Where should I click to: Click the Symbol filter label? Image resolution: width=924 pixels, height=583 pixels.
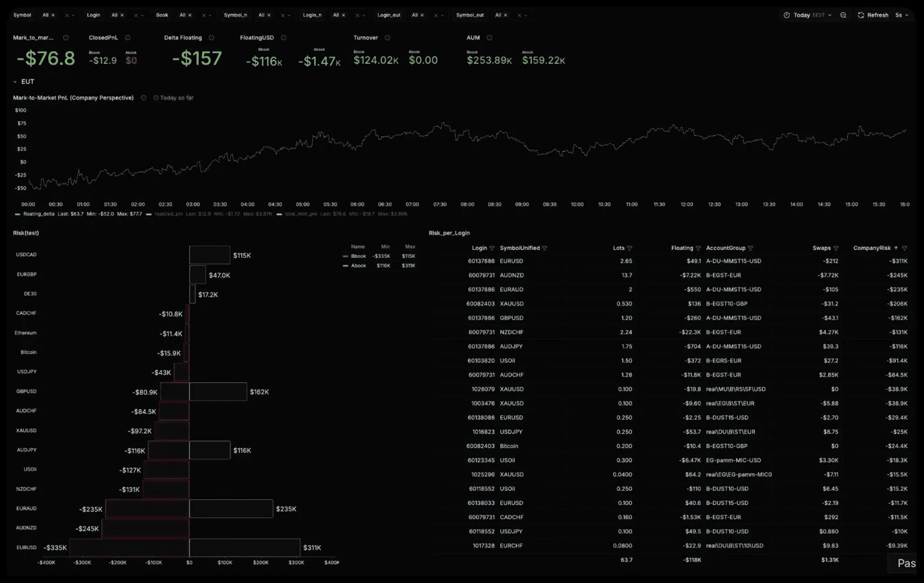[21, 15]
